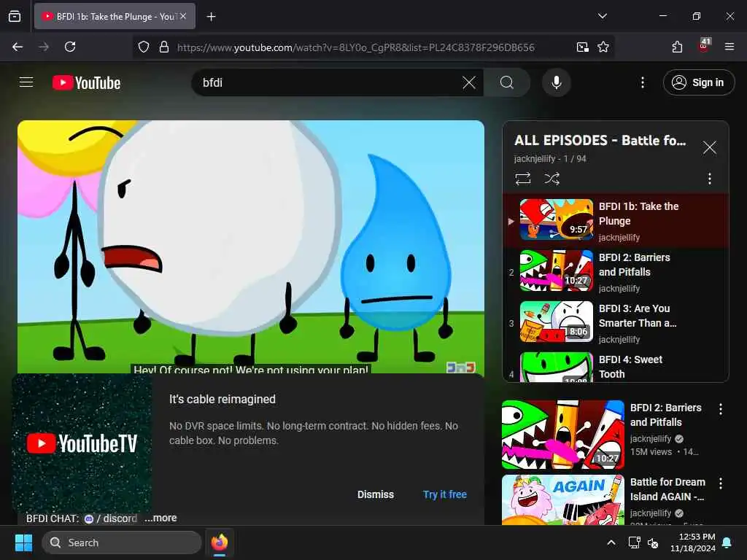Open the list all tabs dropdown

[x=602, y=16]
